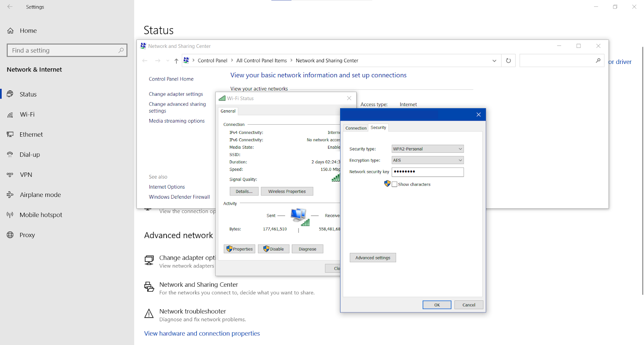Enable the Show characters checkbox
644x345 pixels.
(394, 185)
